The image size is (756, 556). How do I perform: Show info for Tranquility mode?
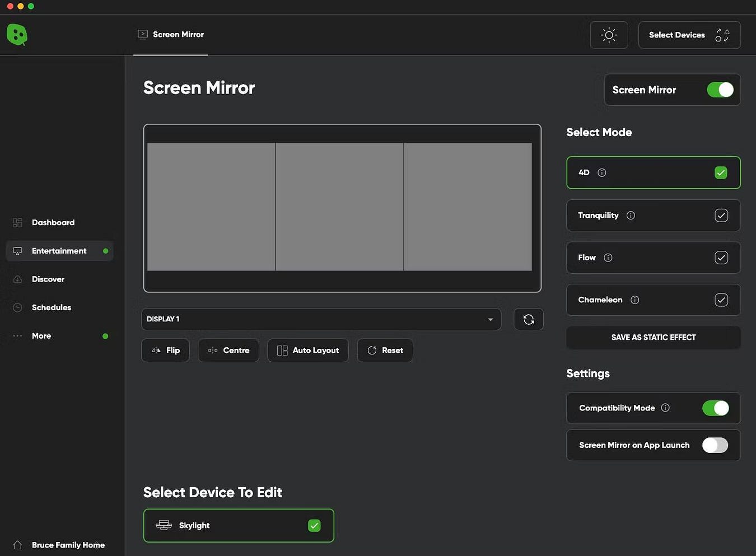631,216
